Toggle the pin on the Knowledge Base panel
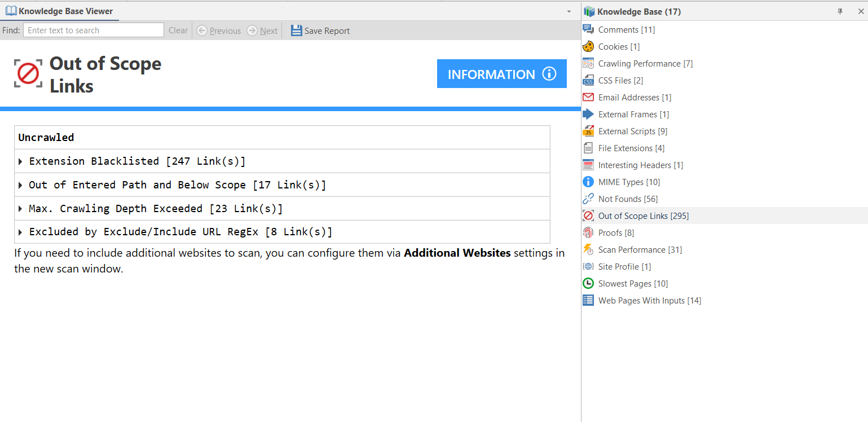Image resolution: width=868 pixels, height=422 pixels. (x=840, y=11)
